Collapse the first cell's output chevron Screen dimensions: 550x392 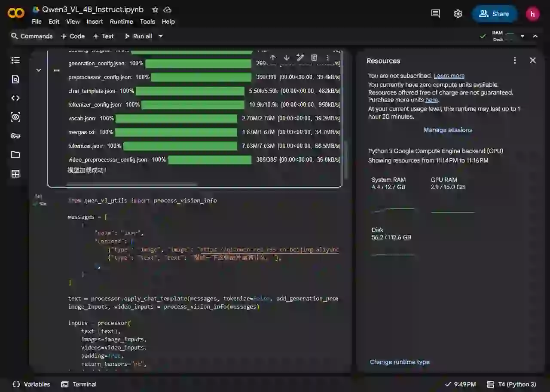click(39, 70)
